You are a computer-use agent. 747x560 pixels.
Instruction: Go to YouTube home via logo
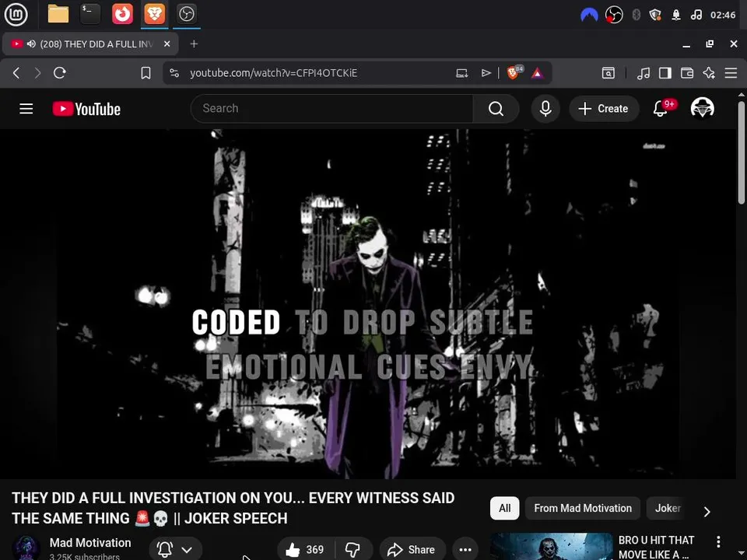pos(86,109)
